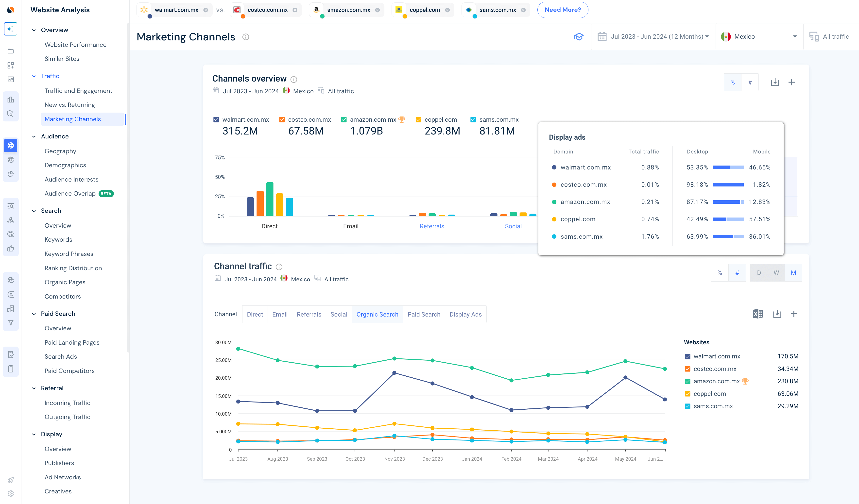Viewport: 859px width, 504px height.
Task: Select the highlighted globe Website Analysis icon
Action: coord(11,146)
